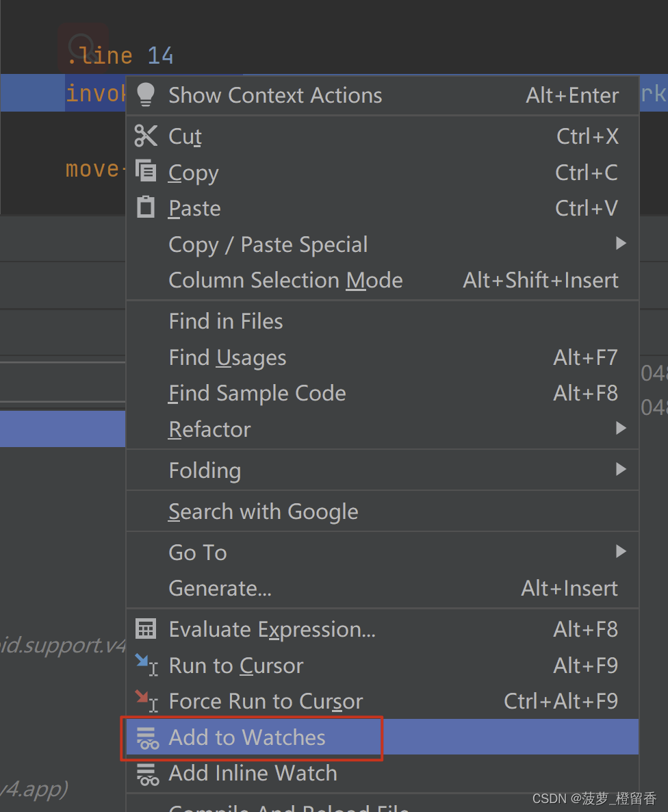Click the Add Inline Watch glasses icon
The image size is (668, 812).
[x=147, y=774]
